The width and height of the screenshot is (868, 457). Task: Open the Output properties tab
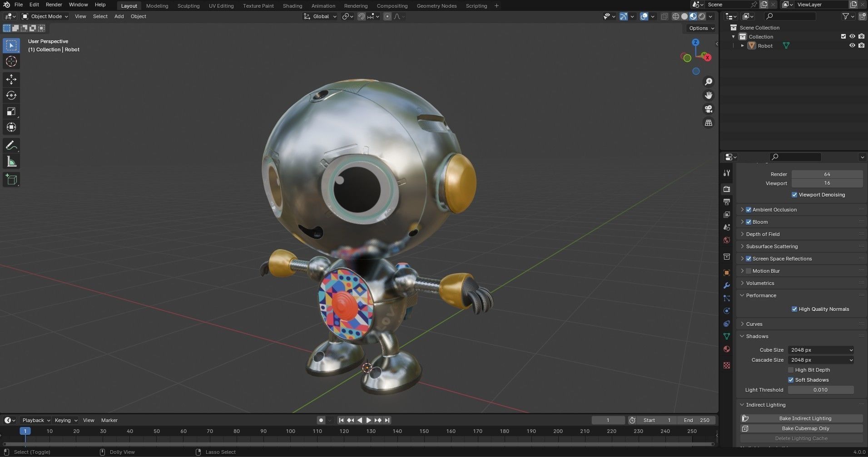coord(727,201)
